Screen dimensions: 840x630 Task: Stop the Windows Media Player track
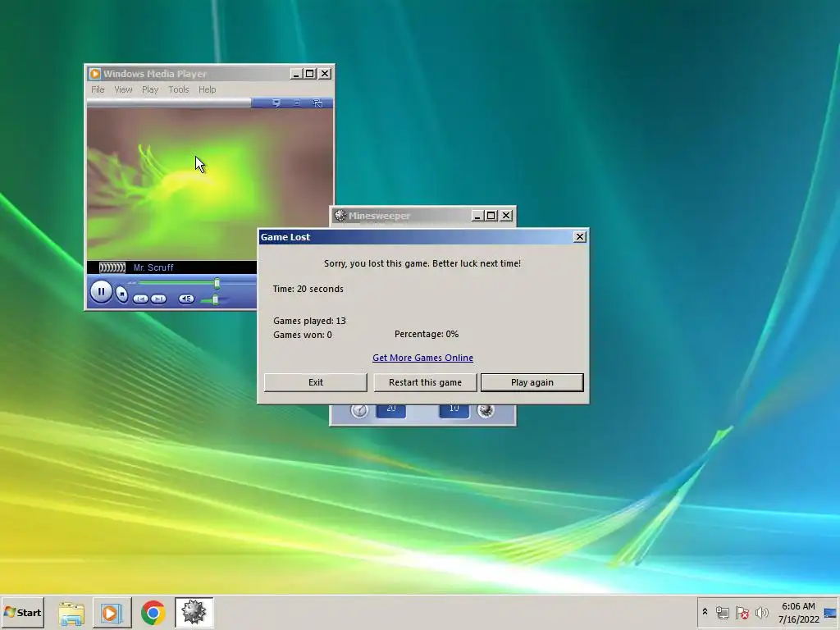tap(122, 294)
